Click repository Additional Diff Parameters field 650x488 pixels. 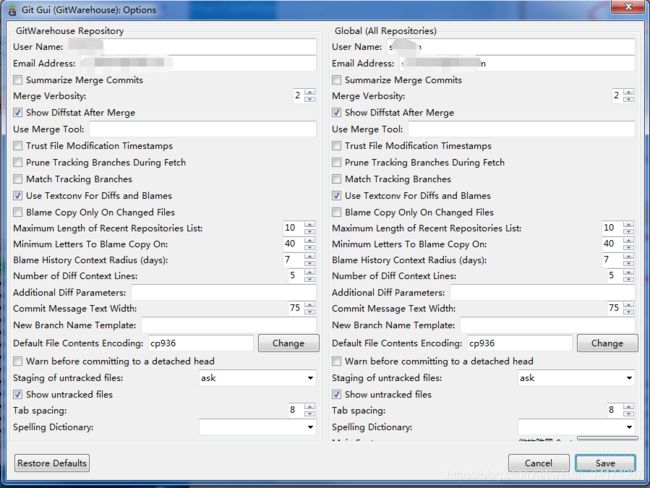(224, 292)
